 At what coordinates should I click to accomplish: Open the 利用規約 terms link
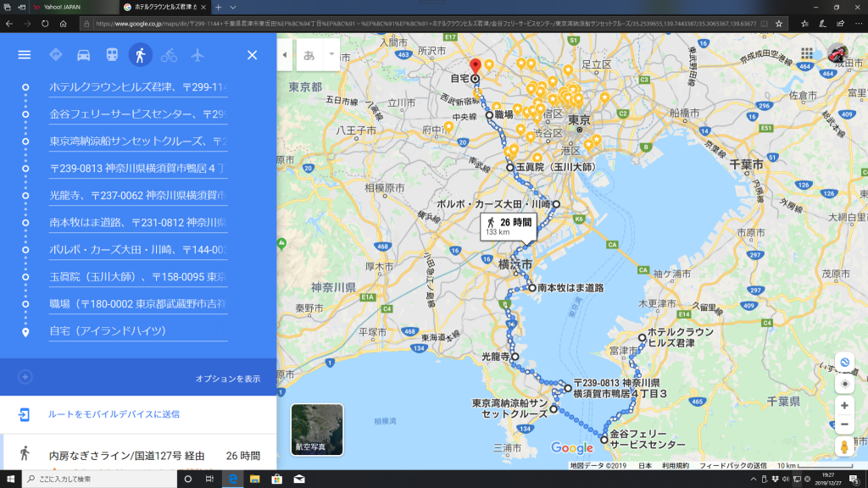[676, 466]
